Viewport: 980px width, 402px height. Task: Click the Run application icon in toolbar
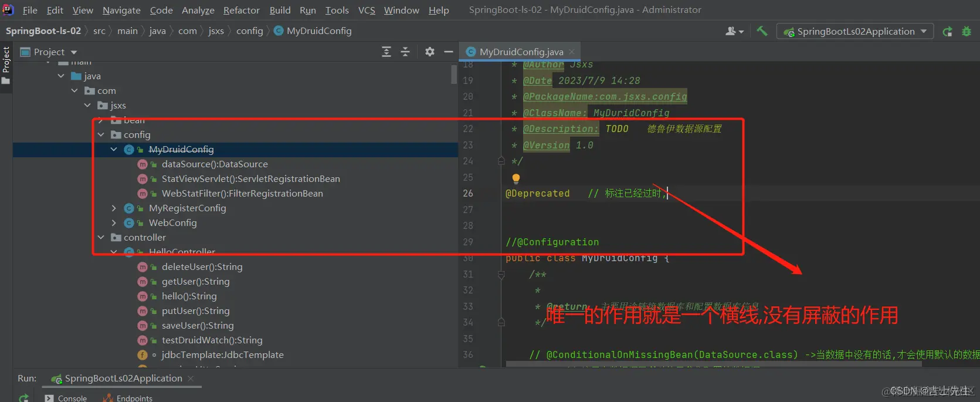[947, 32]
